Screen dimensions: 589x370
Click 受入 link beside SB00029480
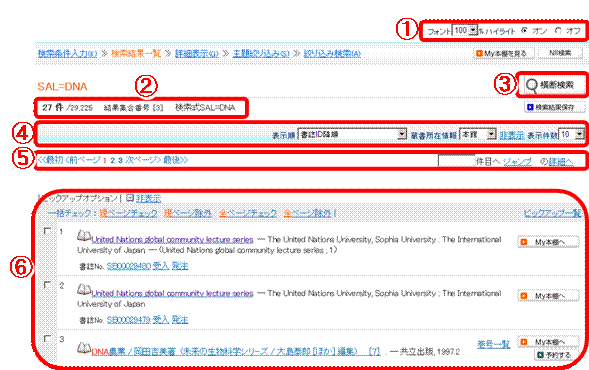160,266
